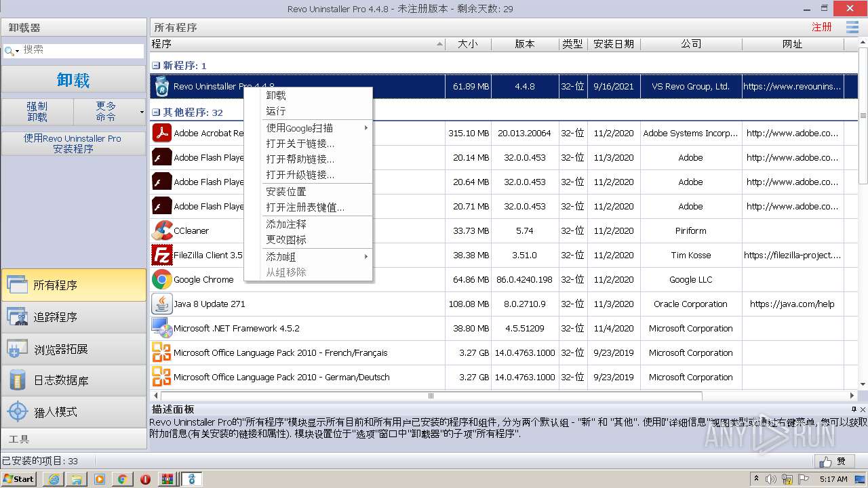Click the red Register (注册) link
The image size is (868, 488).
[821, 27]
